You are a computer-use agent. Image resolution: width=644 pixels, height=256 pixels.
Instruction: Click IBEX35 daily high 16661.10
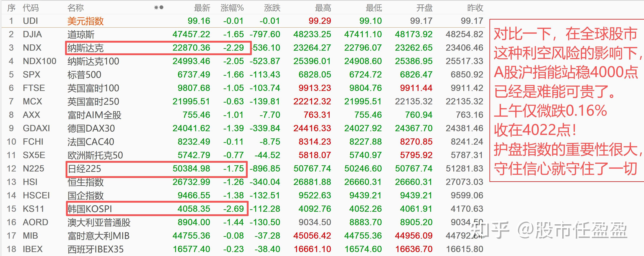pos(312,249)
